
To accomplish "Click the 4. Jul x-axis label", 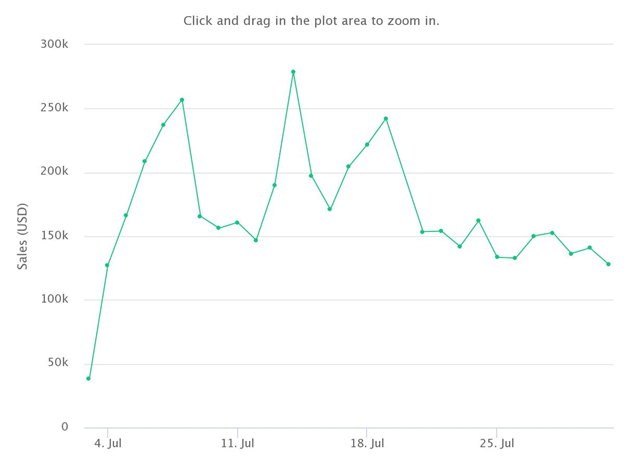I will tap(108, 443).
